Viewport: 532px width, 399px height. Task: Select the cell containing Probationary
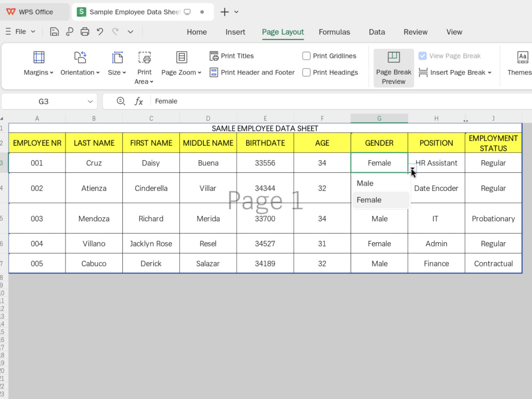coord(493,219)
